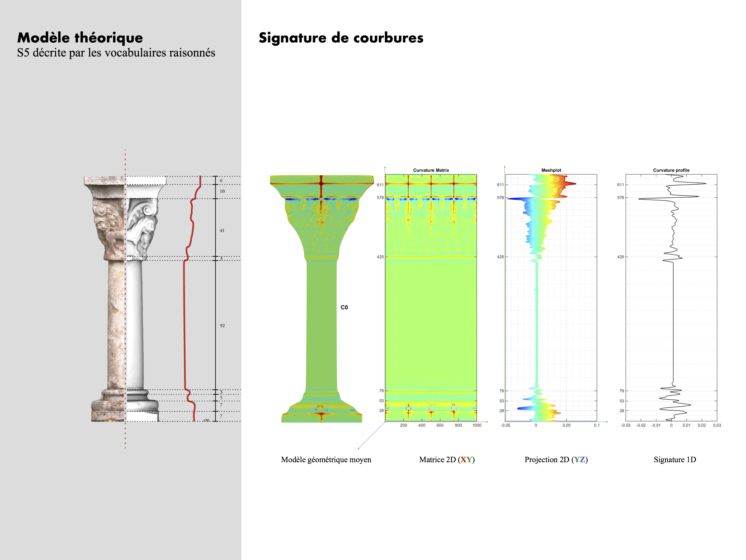Image resolution: width=746 pixels, height=560 pixels.
Task: Expand the 611 axis label row
Action: click(x=380, y=185)
